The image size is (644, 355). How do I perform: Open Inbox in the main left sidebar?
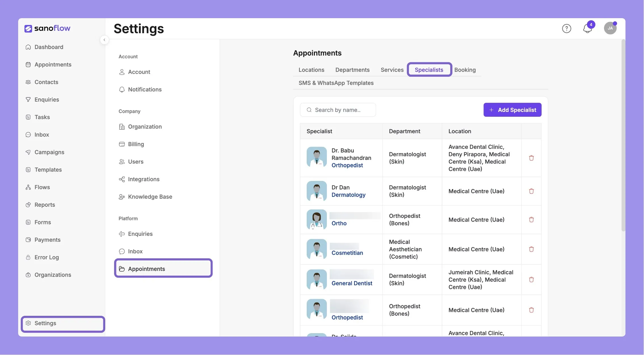click(42, 135)
